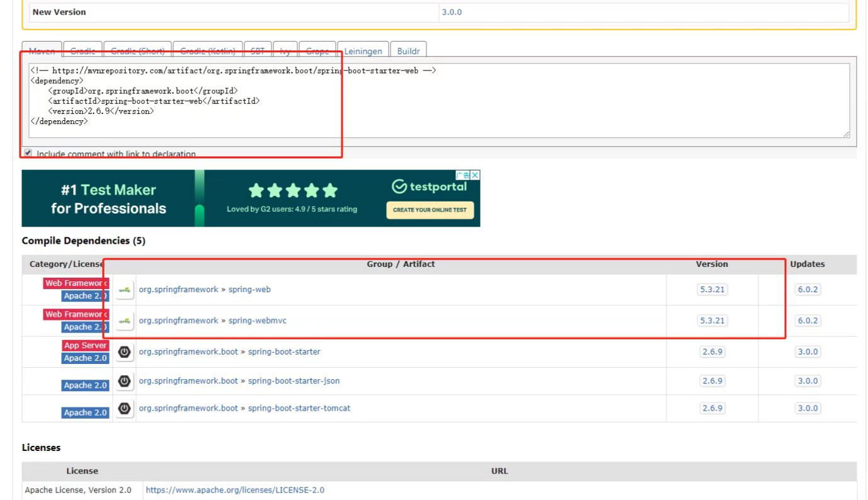
Task: Click version 2.6.9 for spring-boot-starter
Action: pyautogui.click(x=712, y=352)
